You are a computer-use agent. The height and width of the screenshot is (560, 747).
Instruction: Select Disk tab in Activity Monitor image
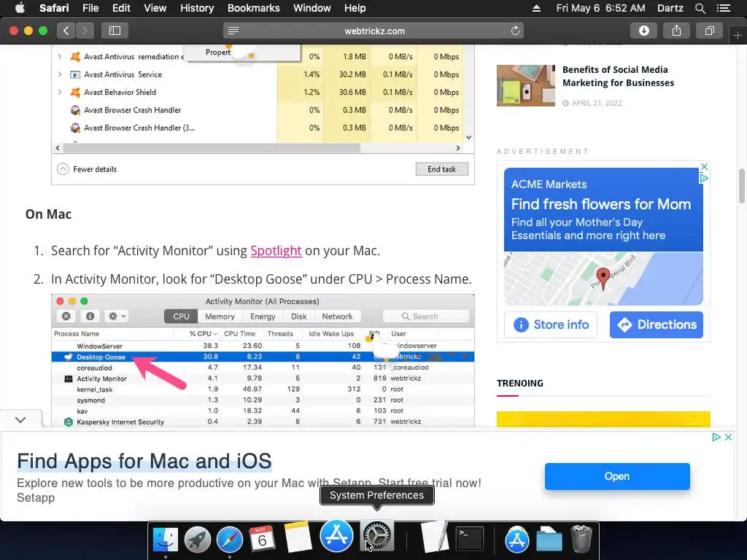coord(298,316)
